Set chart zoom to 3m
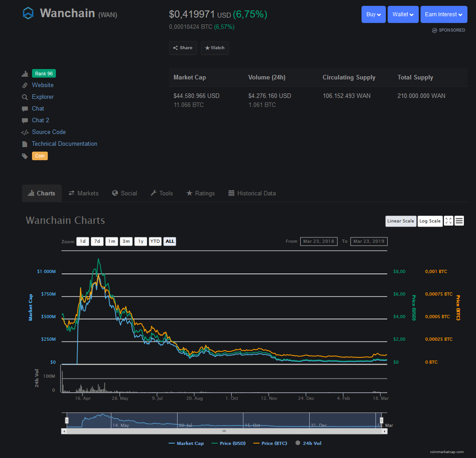 point(126,241)
